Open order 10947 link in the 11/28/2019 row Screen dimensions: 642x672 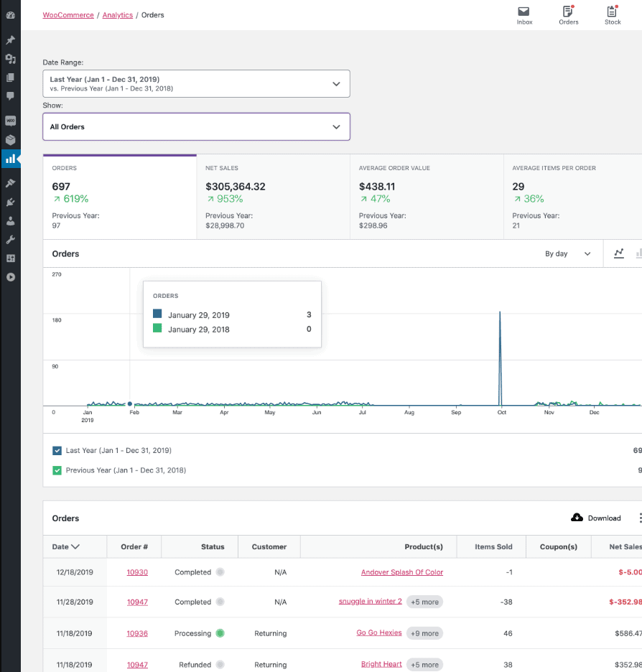[137, 602]
